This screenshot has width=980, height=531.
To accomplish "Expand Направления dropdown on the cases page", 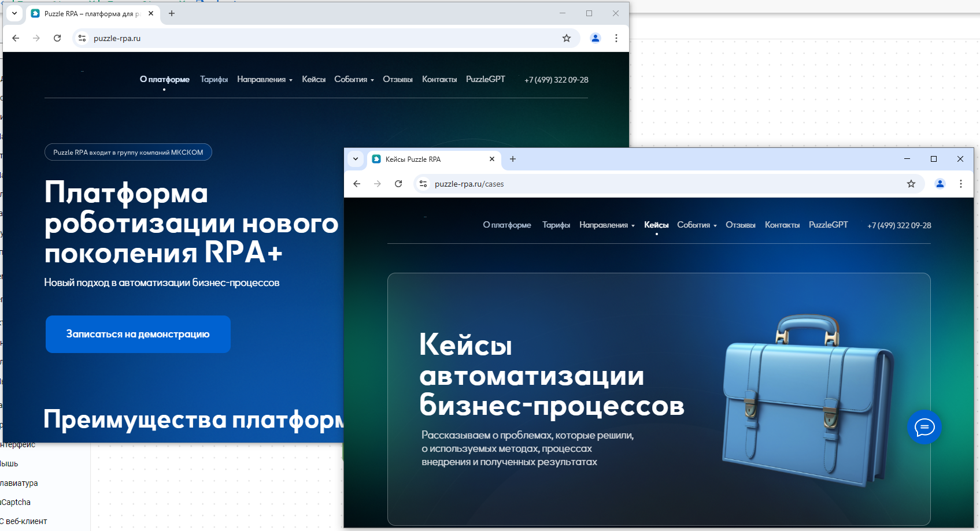I will [x=607, y=225].
